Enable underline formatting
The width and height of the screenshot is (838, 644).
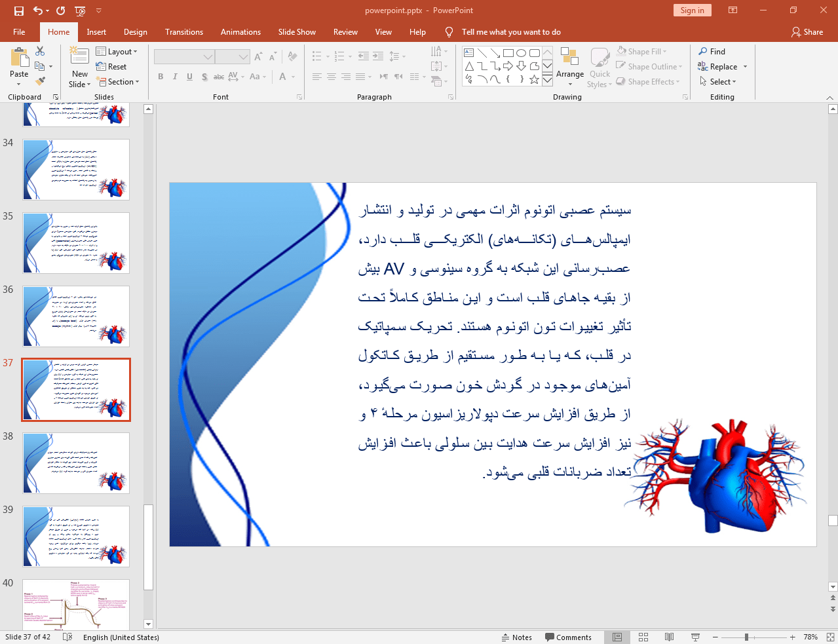[189, 77]
